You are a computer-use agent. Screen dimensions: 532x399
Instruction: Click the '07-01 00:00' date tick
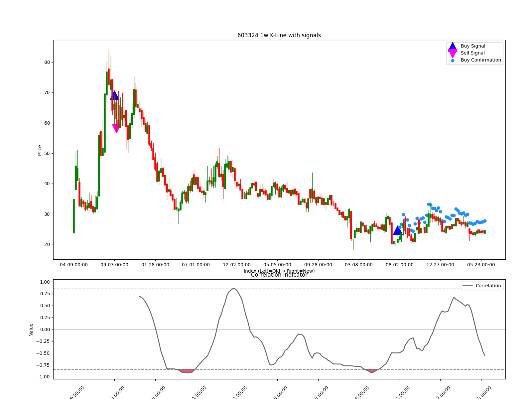click(196, 265)
